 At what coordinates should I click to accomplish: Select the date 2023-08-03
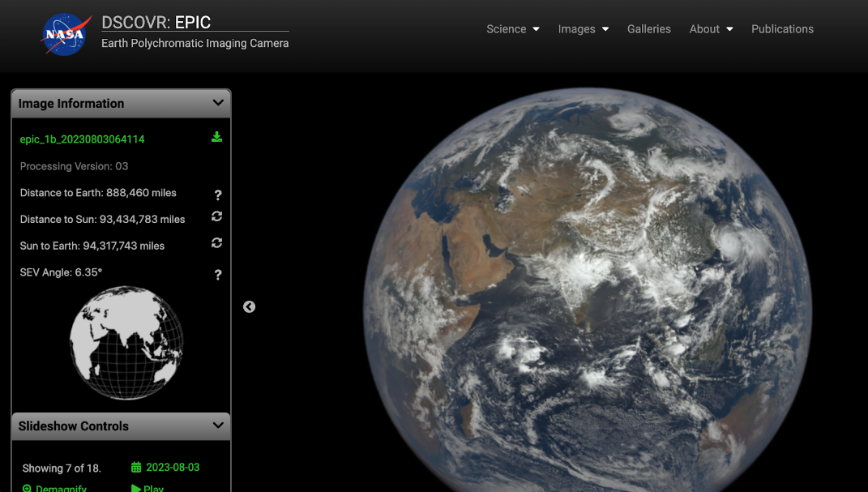(x=173, y=468)
